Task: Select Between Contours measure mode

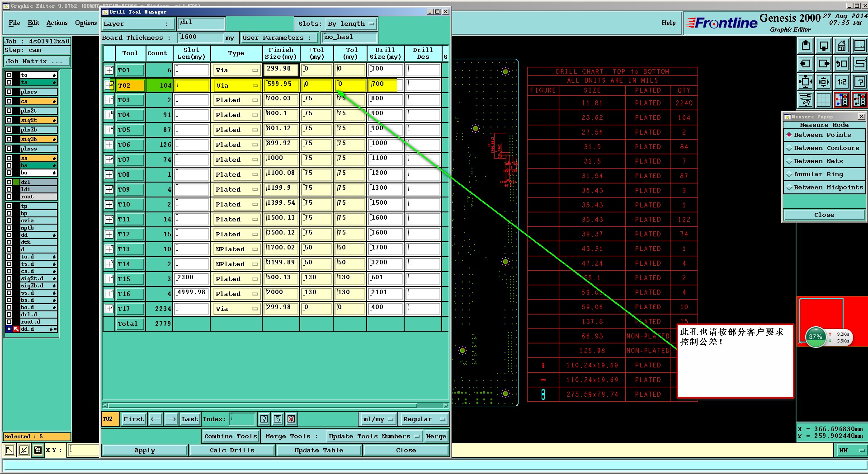Action: pyautogui.click(x=824, y=148)
